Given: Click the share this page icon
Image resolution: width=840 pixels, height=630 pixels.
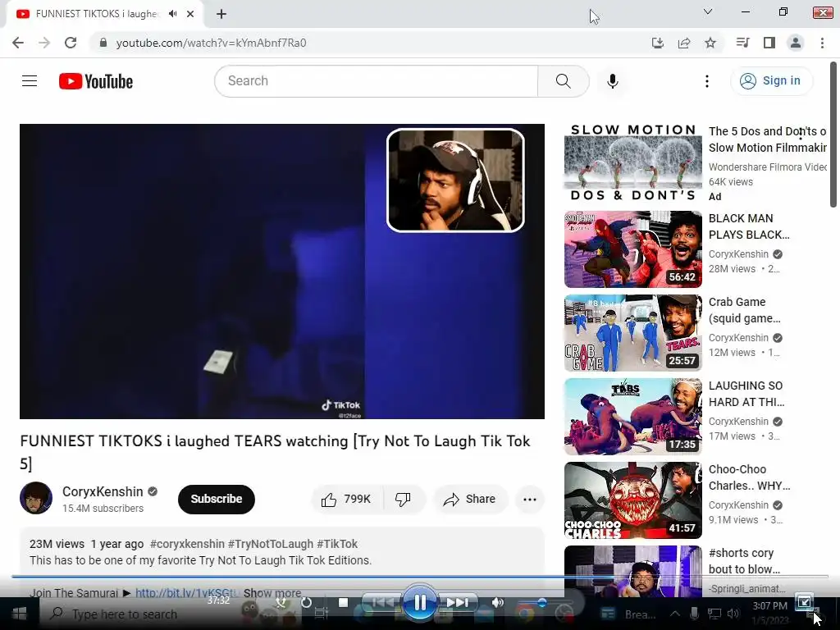Looking at the screenshot, I should pos(683,43).
